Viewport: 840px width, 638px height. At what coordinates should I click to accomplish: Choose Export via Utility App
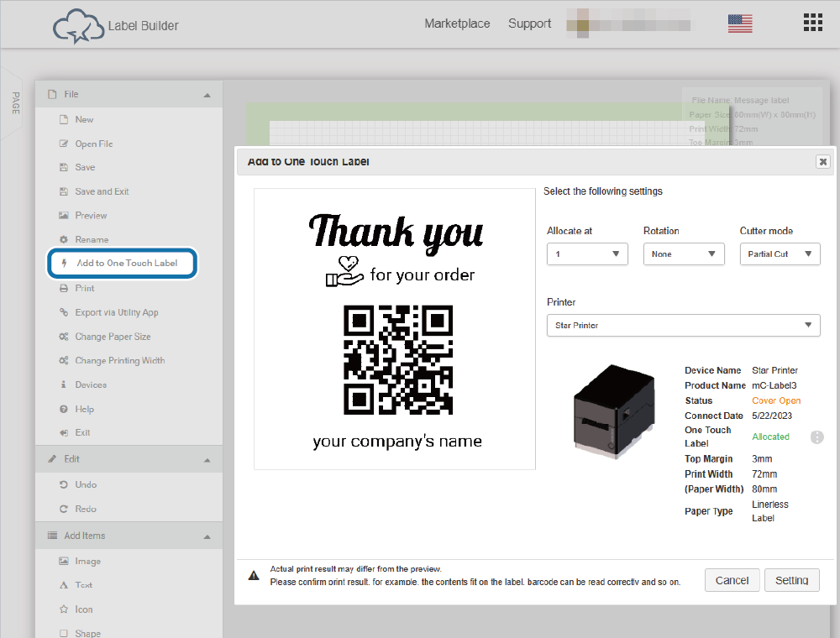117,312
